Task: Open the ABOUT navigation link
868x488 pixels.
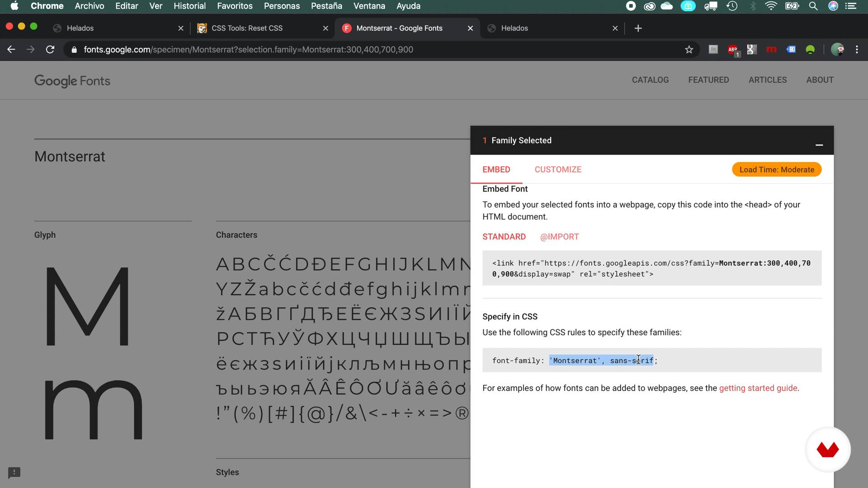Action: coord(820,80)
